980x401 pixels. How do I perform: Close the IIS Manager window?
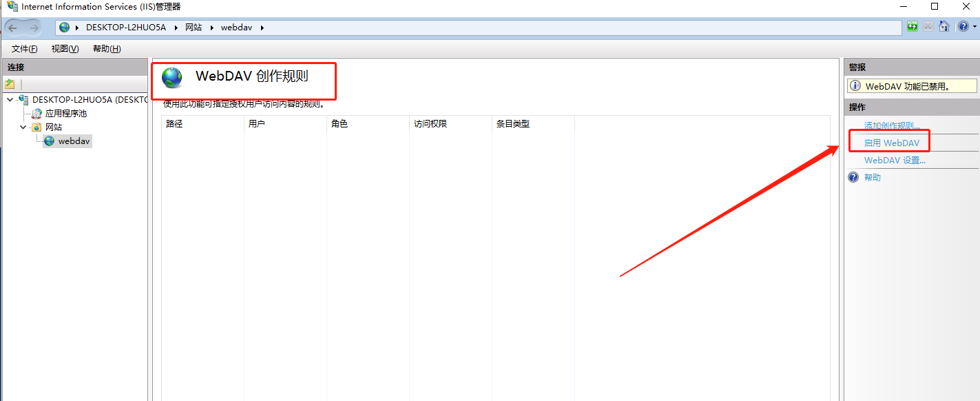966,6
